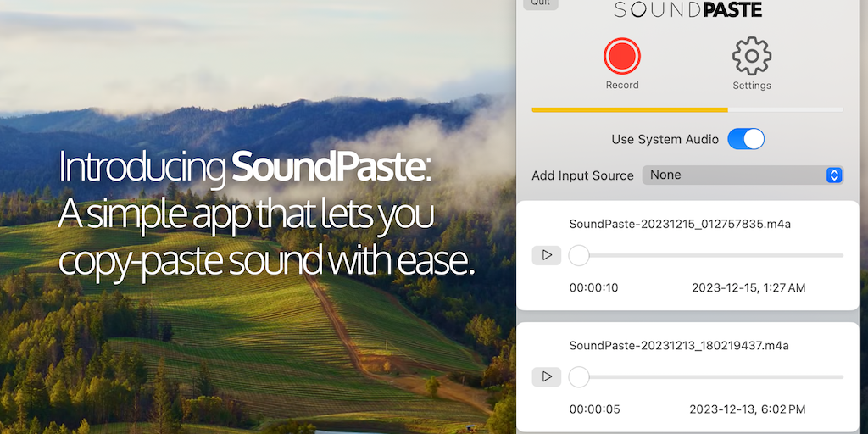Click the SOUNDPASTE logo title
The width and height of the screenshot is (868, 434).
point(688,9)
